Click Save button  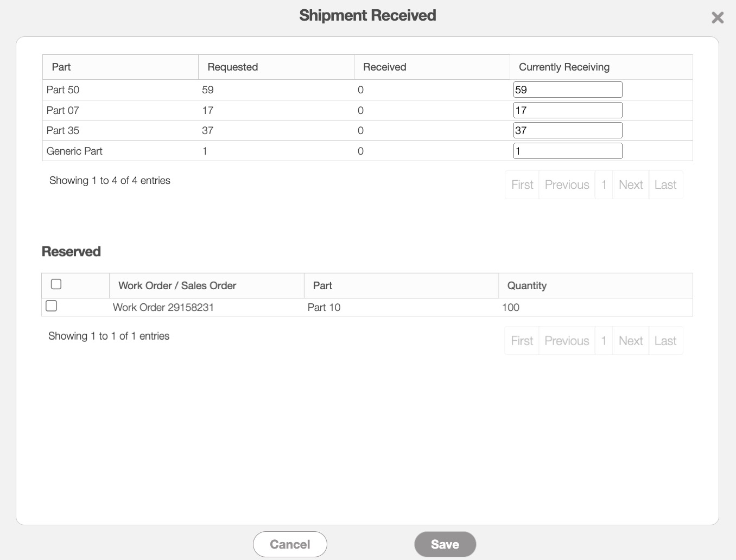click(x=445, y=544)
